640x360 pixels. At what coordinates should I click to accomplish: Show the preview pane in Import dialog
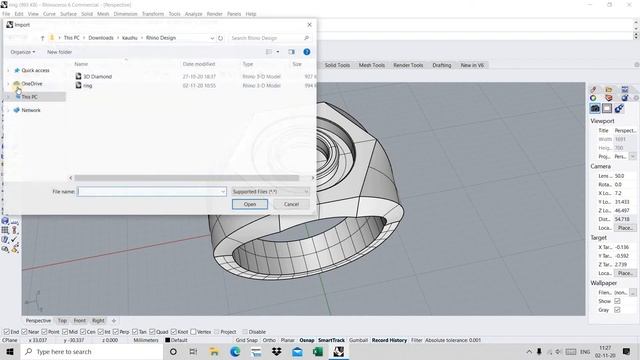tap(291, 52)
